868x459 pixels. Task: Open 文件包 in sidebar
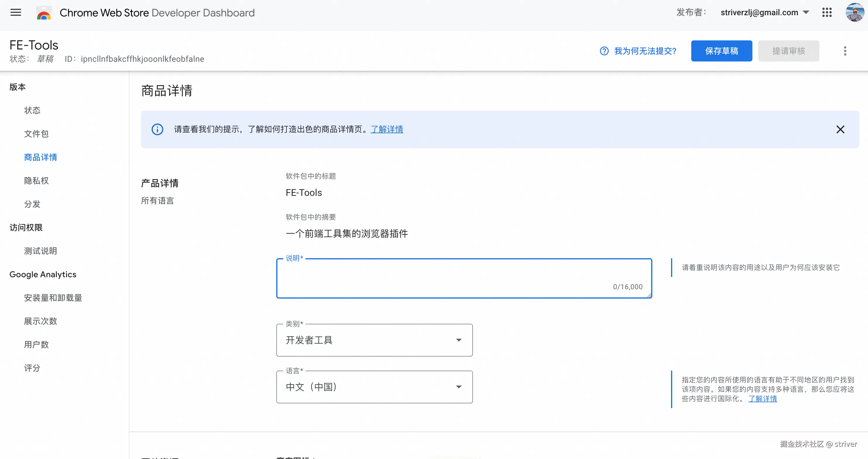point(36,134)
